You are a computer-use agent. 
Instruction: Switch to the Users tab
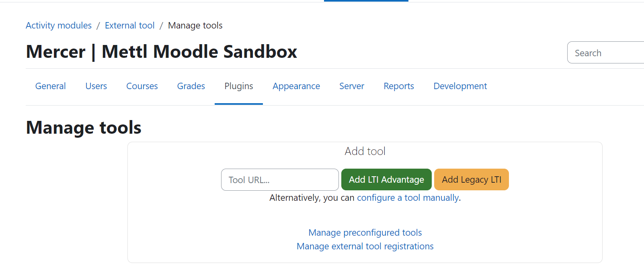(x=96, y=86)
